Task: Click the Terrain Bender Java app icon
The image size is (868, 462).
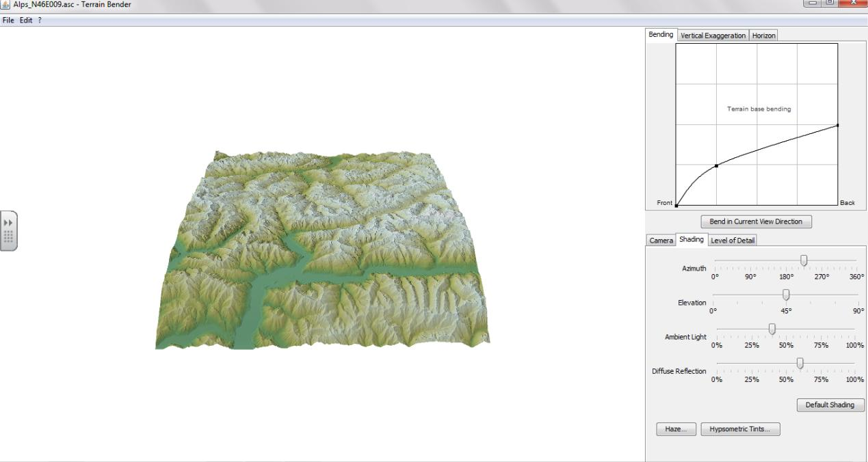Action: click(x=6, y=5)
